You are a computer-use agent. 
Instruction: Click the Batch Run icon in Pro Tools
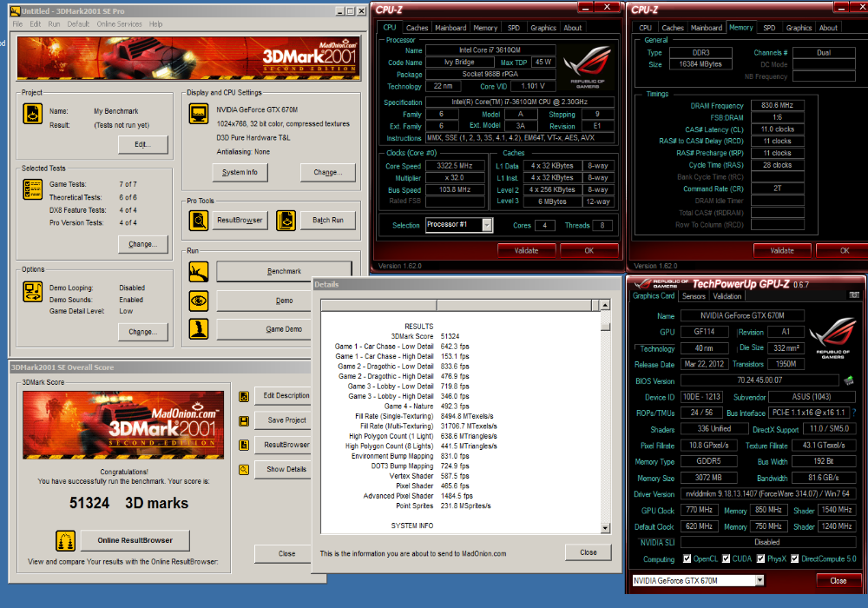tap(286, 221)
